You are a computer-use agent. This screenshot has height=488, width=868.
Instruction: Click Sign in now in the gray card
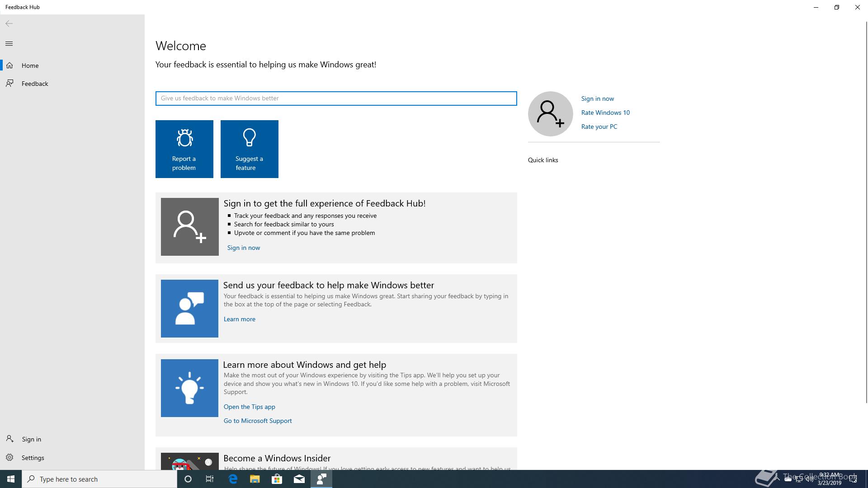click(243, 248)
